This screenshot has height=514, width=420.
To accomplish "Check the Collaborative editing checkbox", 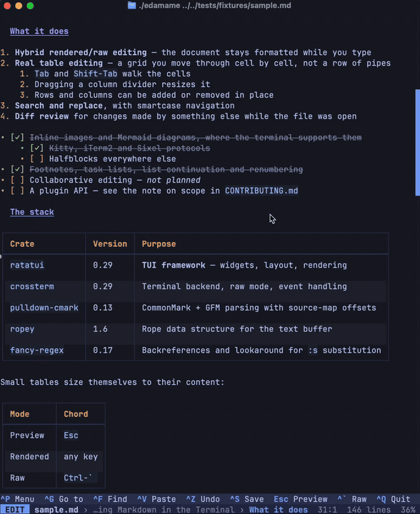I will tap(17, 181).
